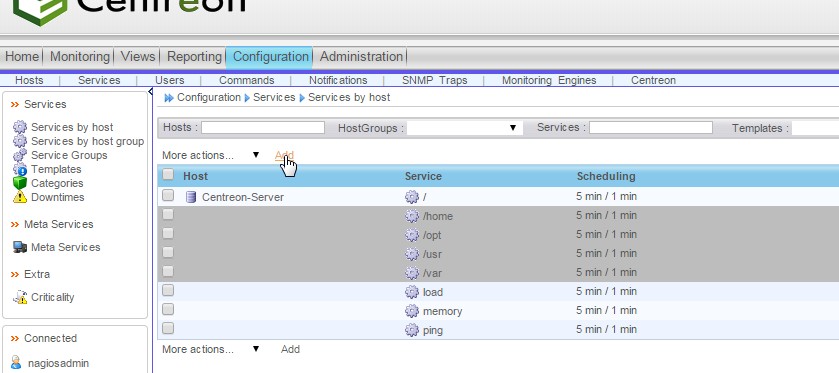This screenshot has width=839, height=373.
Task: Click the yellow warning Downtimes icon
Action: click(20, 197)
